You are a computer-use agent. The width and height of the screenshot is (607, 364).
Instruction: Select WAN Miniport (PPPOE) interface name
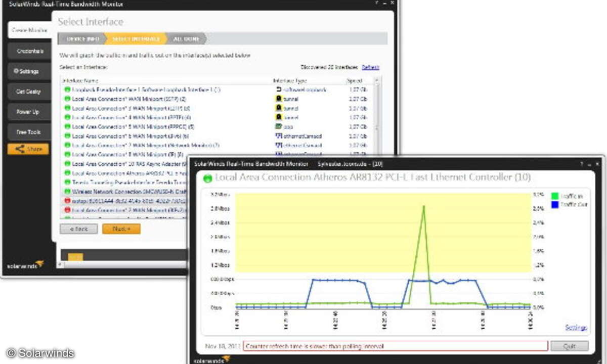tap(133, 127)
